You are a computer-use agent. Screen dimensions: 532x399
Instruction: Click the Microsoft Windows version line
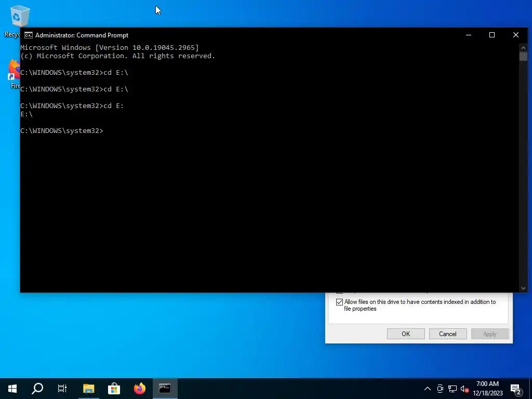pos(110,47)
